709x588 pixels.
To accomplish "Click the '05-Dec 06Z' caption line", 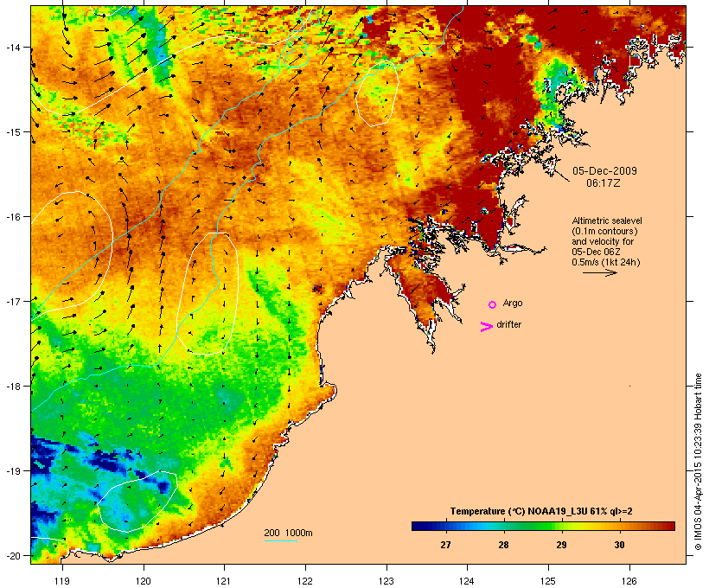I will click(596, 252).
